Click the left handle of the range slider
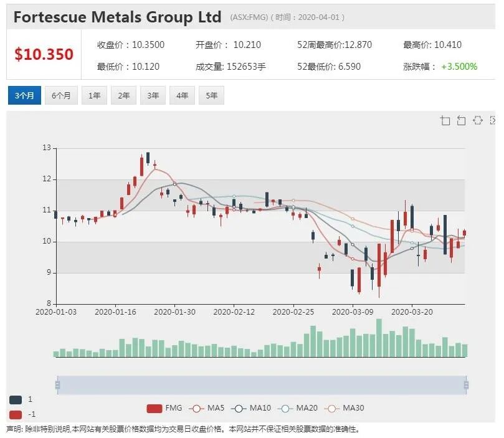The width and height of the screenshot is (504, 438). click(x=57, y=384)
